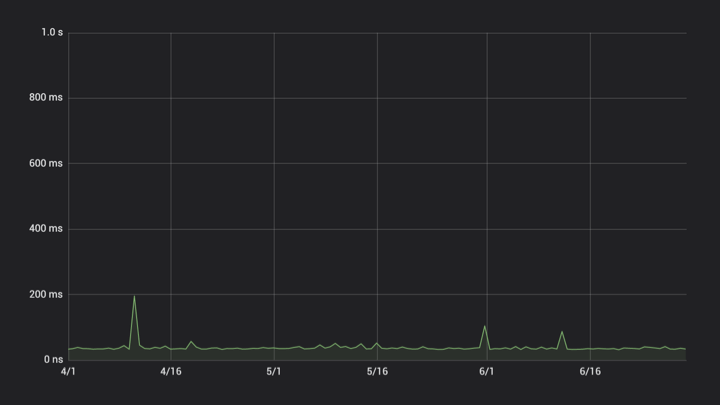Select the 6/16 date label on x-axis
Viewport: 720px width, 405px height.
[x=590, y=372]
